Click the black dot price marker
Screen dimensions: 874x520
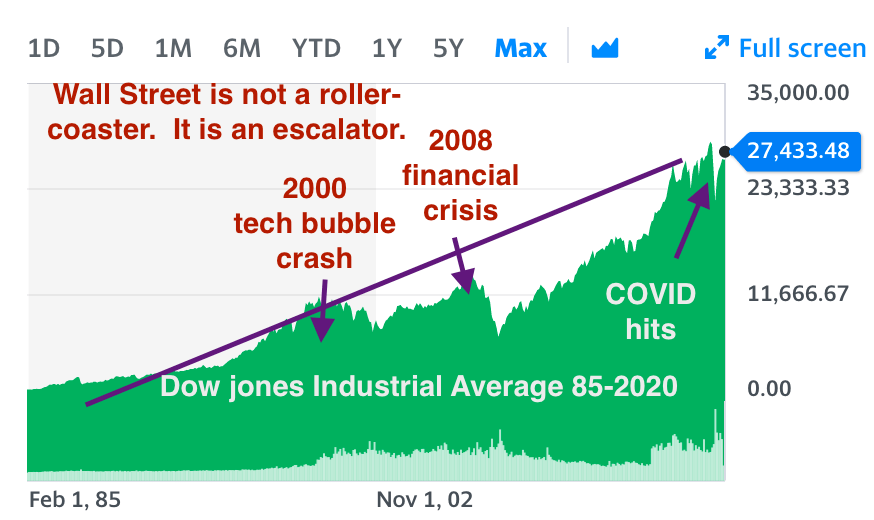[725, 152]
